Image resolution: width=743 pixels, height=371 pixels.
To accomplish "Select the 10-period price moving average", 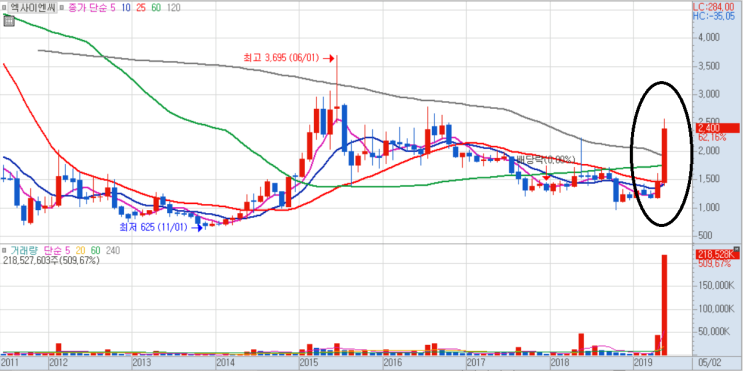I will 125,8.
